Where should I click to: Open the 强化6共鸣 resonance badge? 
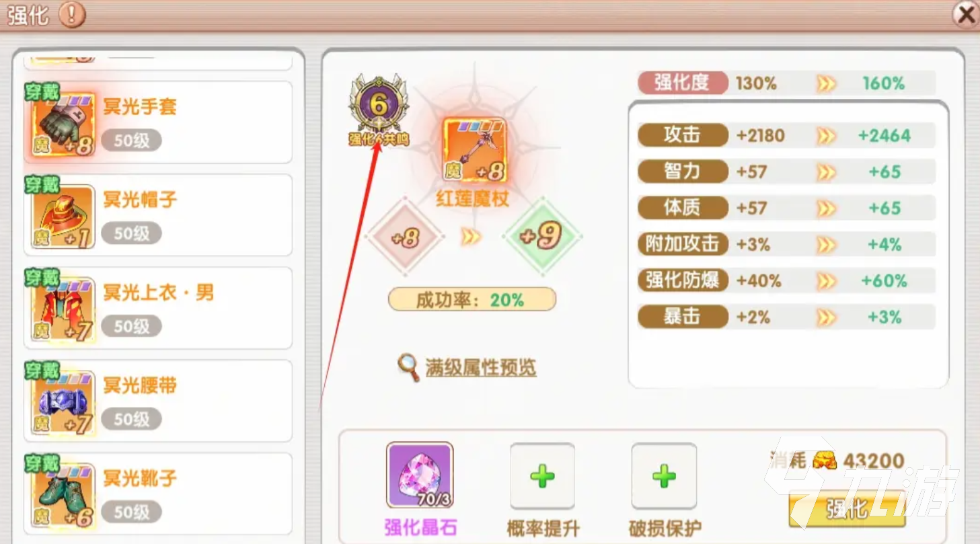point(379,110)
